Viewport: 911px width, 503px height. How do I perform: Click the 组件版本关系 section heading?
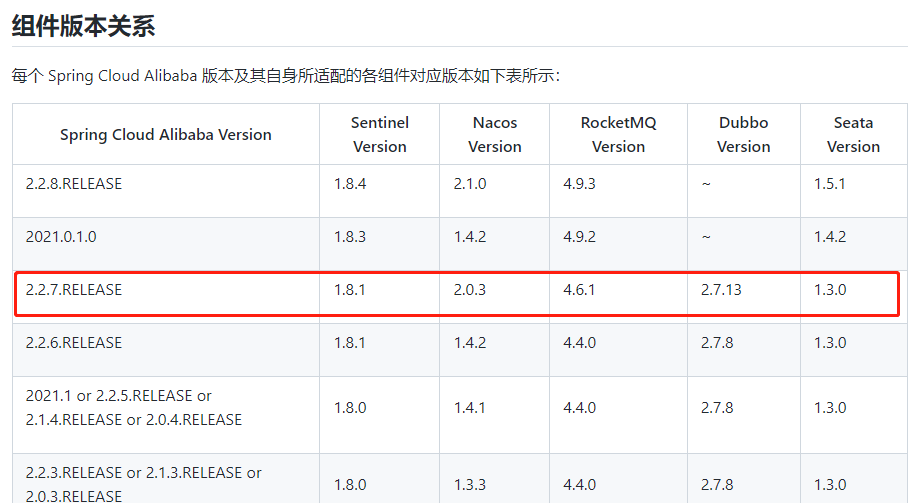[83, 26]
